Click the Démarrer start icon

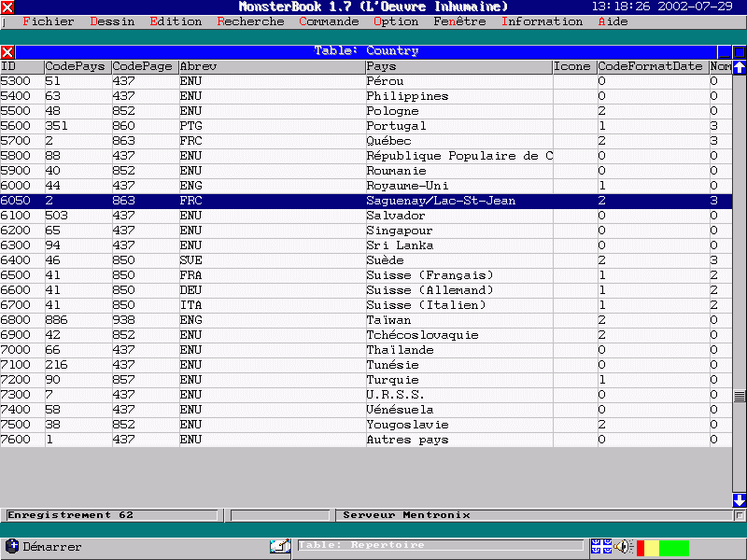[12, 546]
